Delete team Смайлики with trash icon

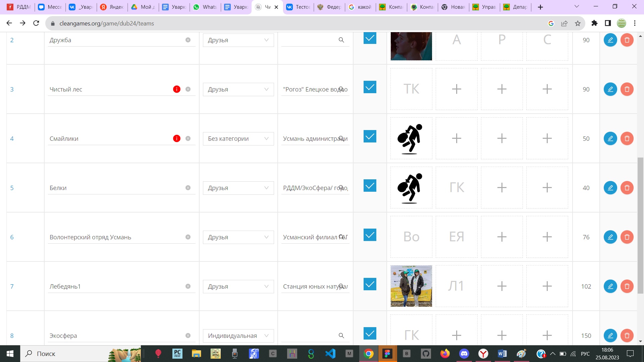pos(627,138)
